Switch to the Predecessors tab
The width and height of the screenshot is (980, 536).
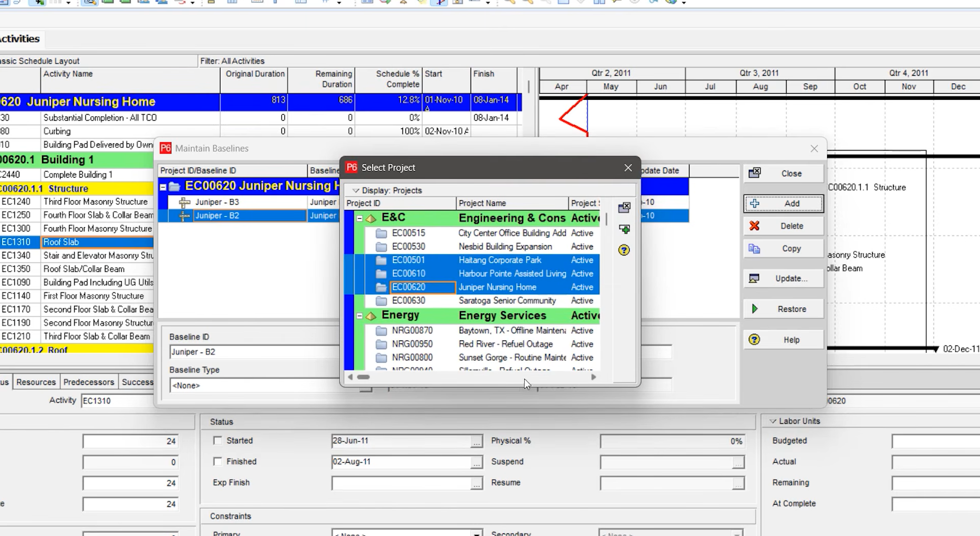[x=88, y=381]
